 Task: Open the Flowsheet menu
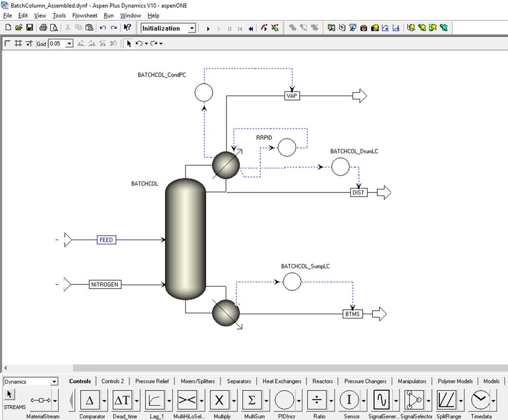(84, 16)
